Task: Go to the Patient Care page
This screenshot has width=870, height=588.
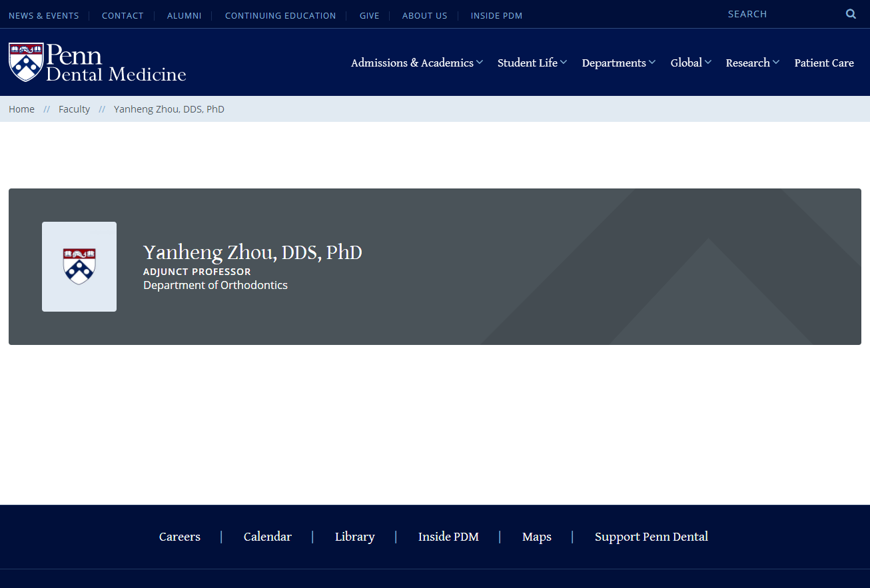Action: [x=823, y=63]
